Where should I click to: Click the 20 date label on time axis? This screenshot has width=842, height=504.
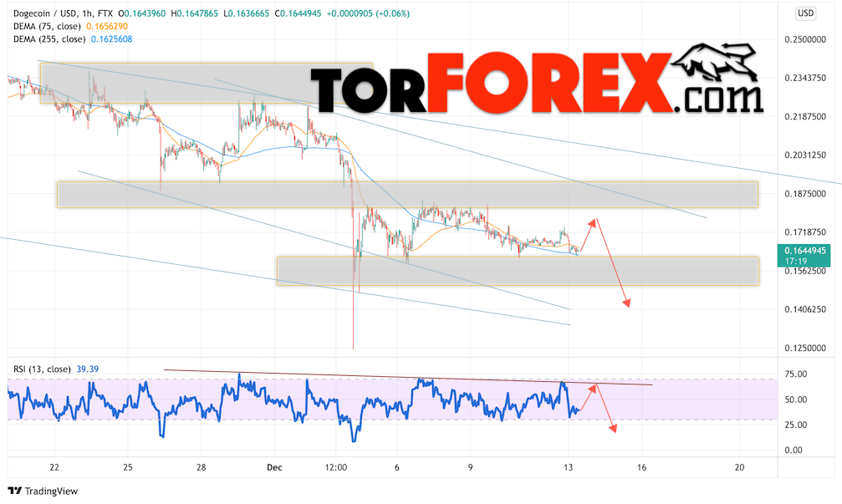tap(739, 467)
